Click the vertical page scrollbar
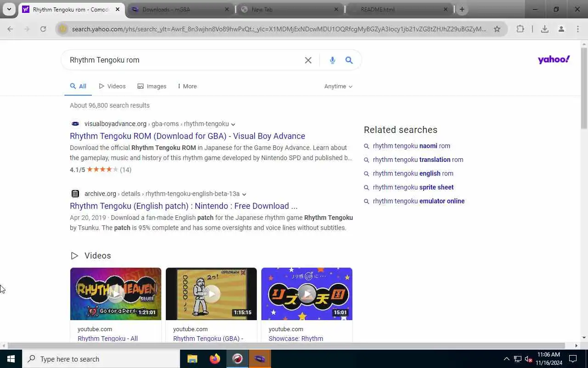Viewport: 588px width, 368px height. (584, 87)
